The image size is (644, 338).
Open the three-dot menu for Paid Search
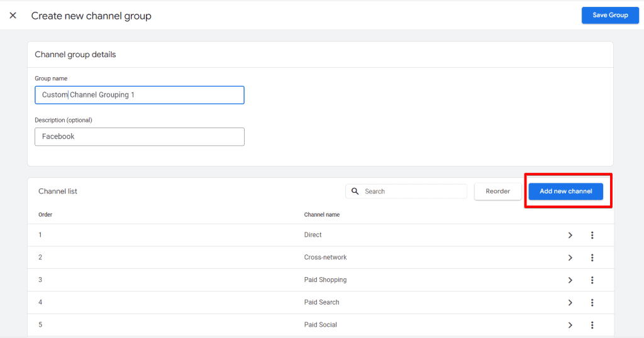[592, 303]
